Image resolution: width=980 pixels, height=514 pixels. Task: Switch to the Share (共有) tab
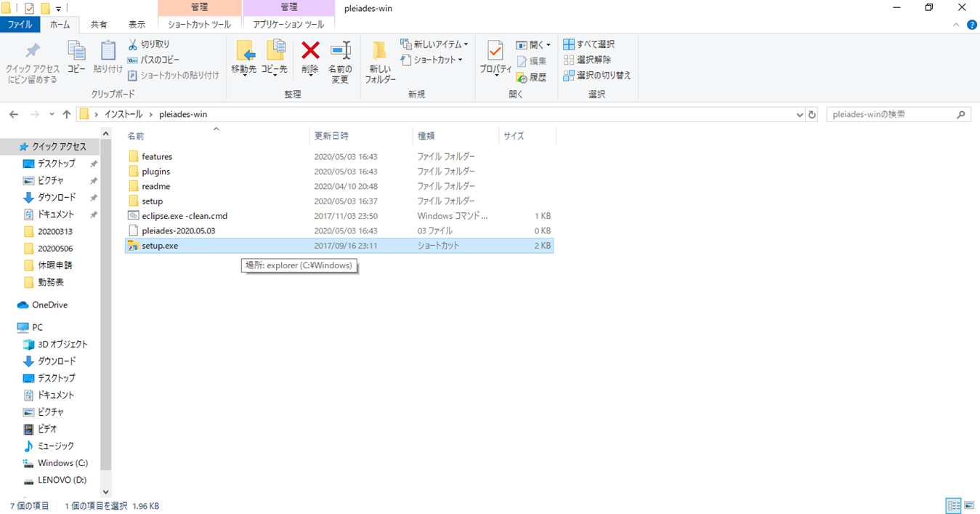[99, 24]
